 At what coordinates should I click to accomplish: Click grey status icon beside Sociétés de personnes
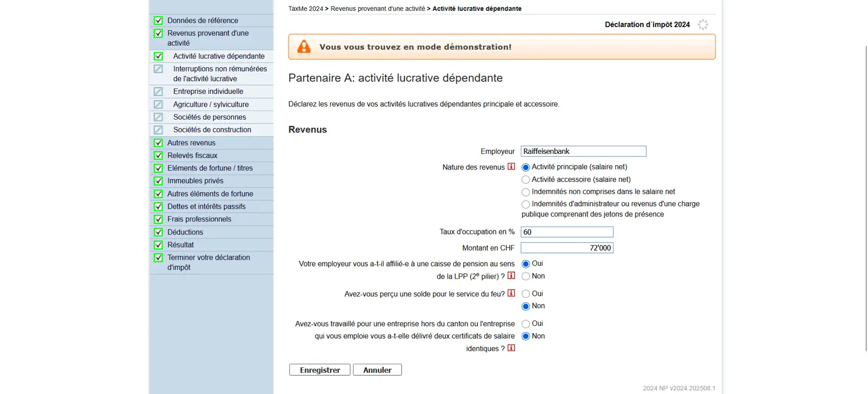click(158, 117)
